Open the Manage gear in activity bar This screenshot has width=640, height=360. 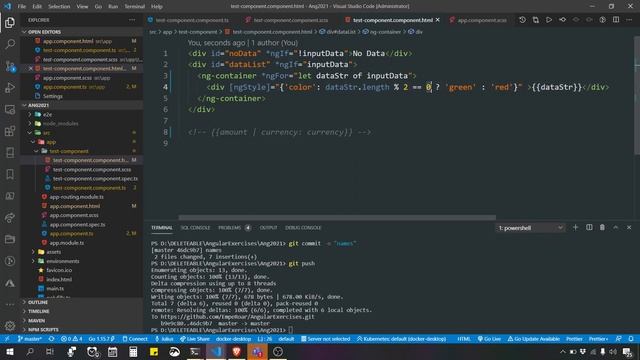point(10,326)
